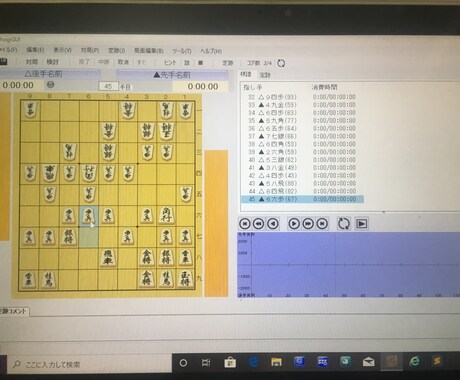Open Microsoft Store from the taskbar

[x=230, y=362]
